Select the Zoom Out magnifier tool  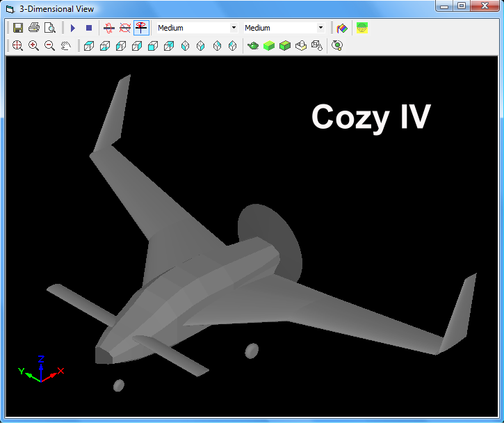coord(49,46)
